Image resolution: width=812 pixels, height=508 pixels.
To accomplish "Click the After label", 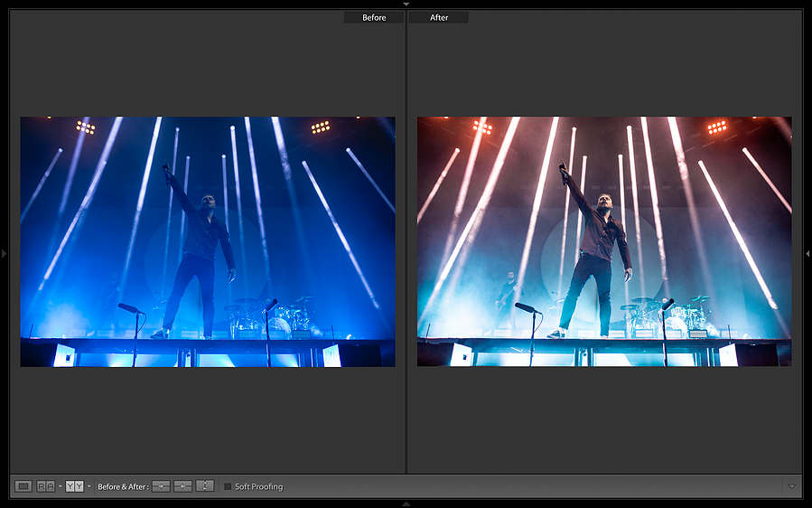I will (x=439, y=17).
